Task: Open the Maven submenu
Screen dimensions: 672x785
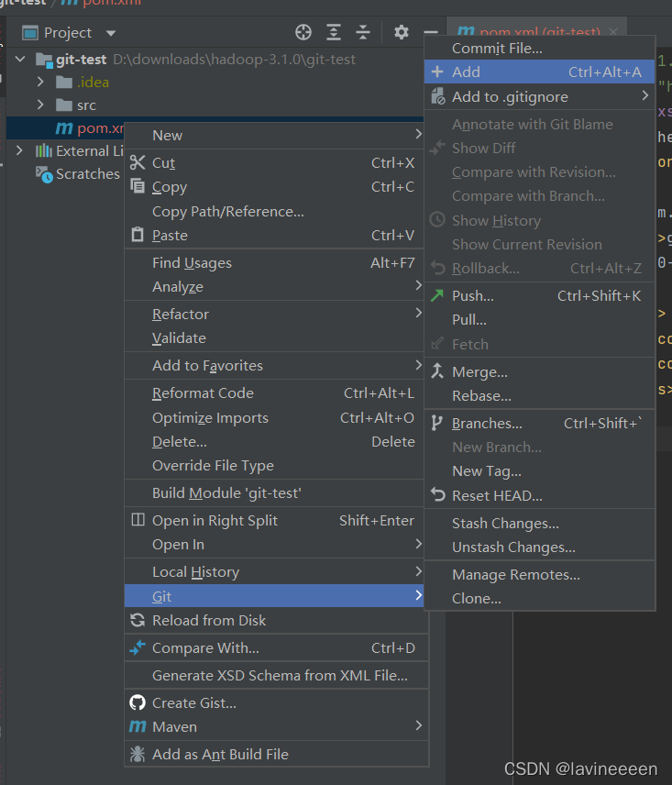Action: click(x=276, y=727)
